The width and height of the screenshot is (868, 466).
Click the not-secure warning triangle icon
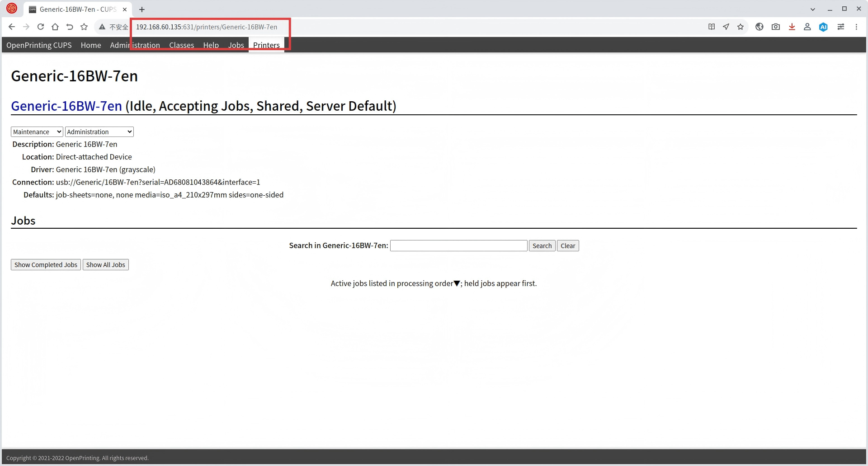[102, 27]
